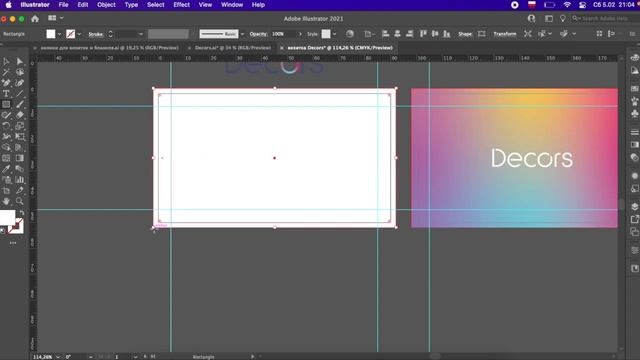
Task: Open the File menu
Action: (x=63, y=5)
